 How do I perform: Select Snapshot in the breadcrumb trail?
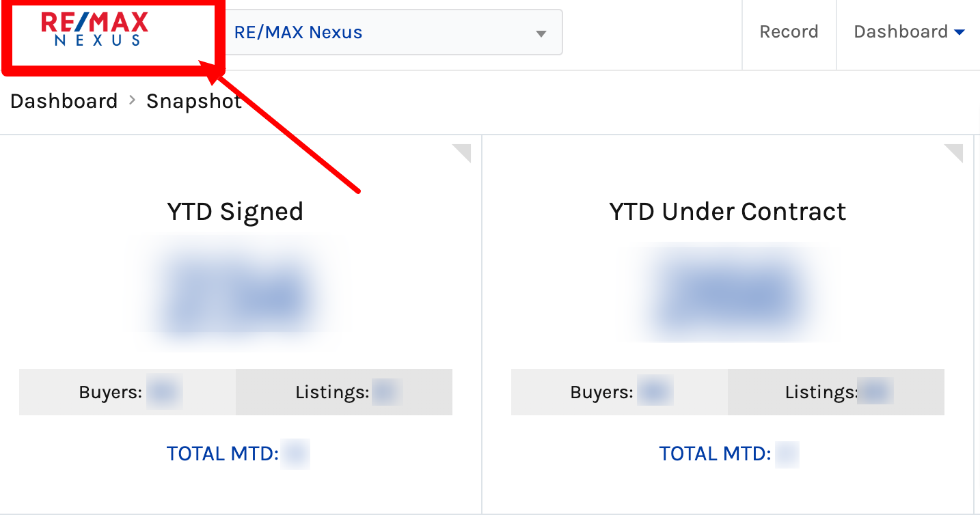[x=193, y=100]
